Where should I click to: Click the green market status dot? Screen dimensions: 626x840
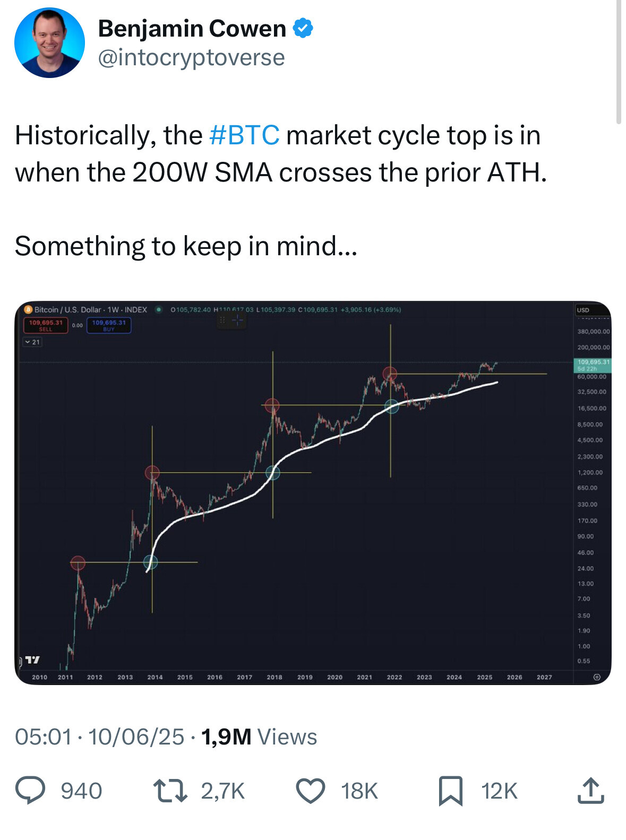pyautogui.click(x=158, y=309)
